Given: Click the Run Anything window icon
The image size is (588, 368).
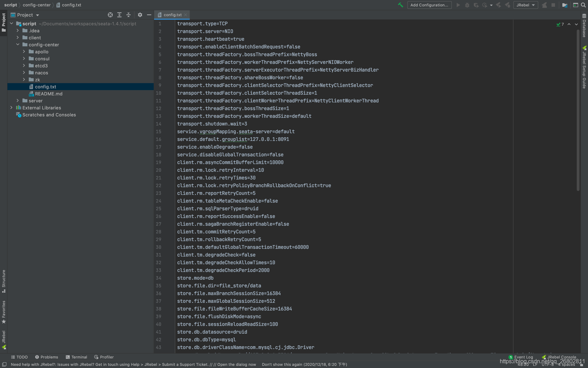Looking at the screenshot, I should pyautogui.click(x=575, y=5).
